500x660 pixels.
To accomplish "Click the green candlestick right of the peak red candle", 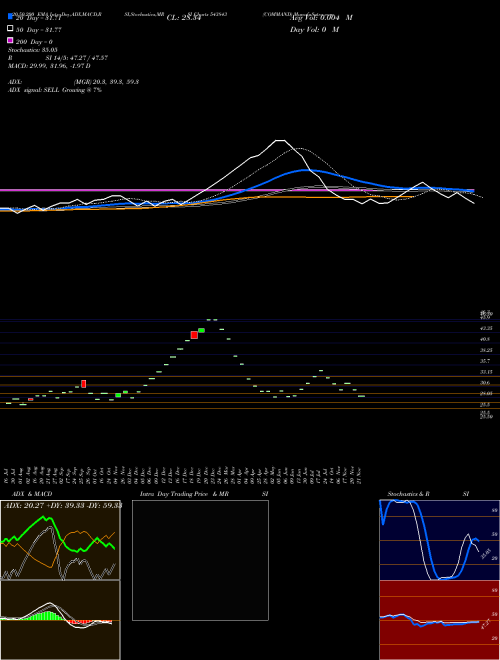I will click(201, 330).
